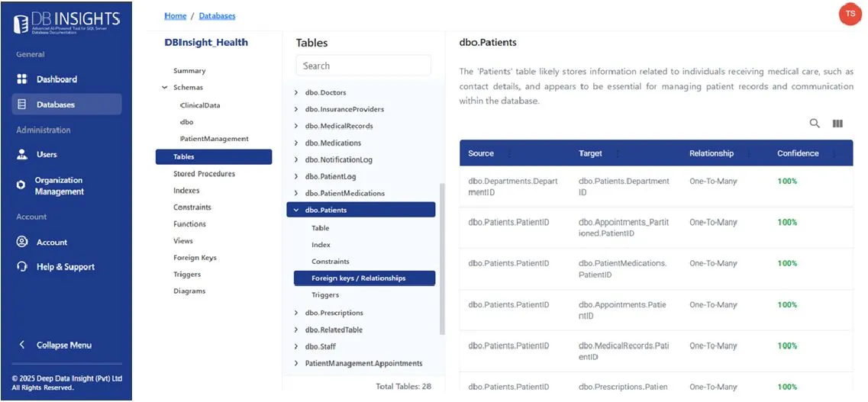Image resolution: width=868 pixels, height=402 pixels.
Task: Collapse the sidebar menu with chevron
Action: (21, 345)
